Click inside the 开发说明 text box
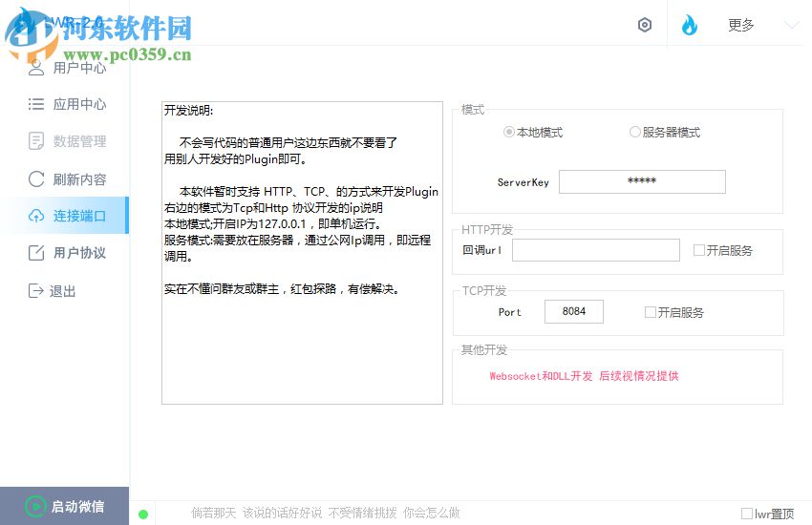 [x=302, y=253]
